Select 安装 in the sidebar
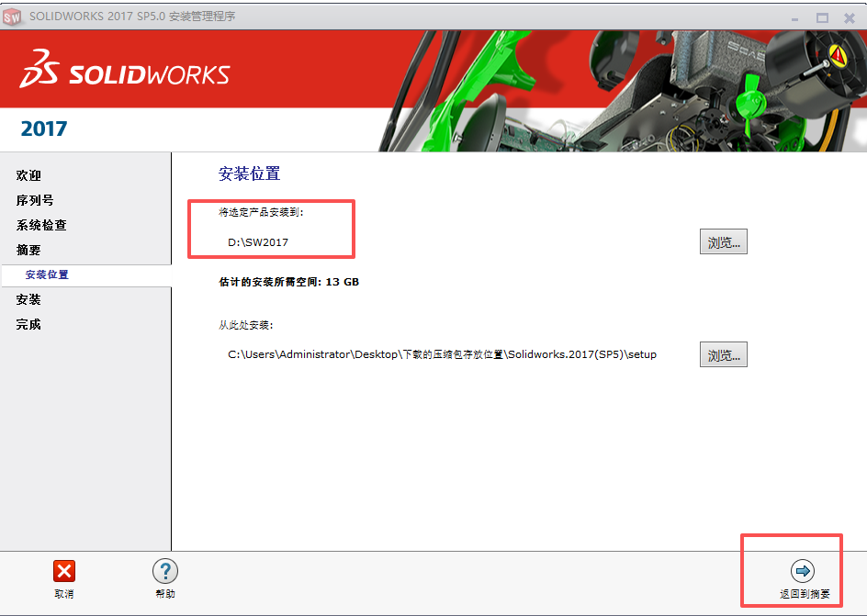 [x=27, y=299]
